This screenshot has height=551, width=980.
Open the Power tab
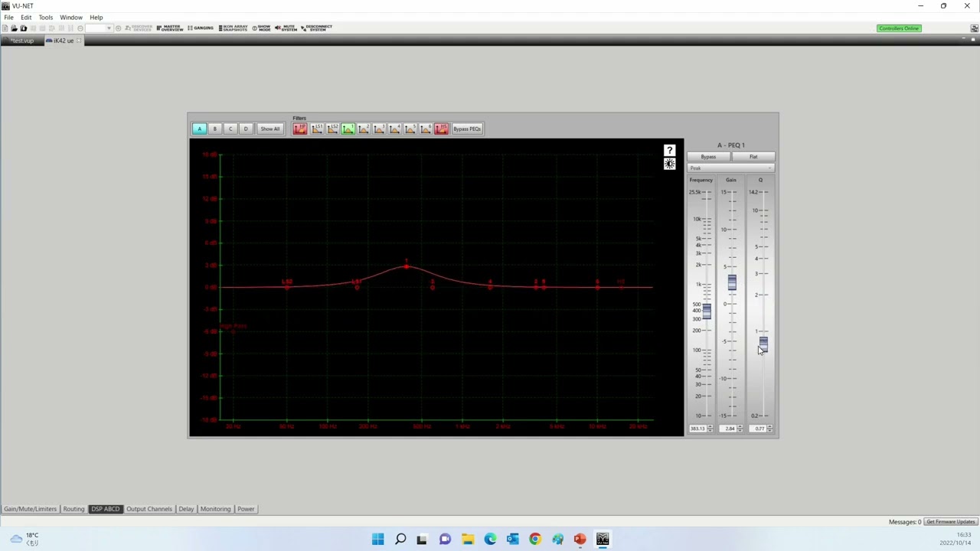point(246,509)
